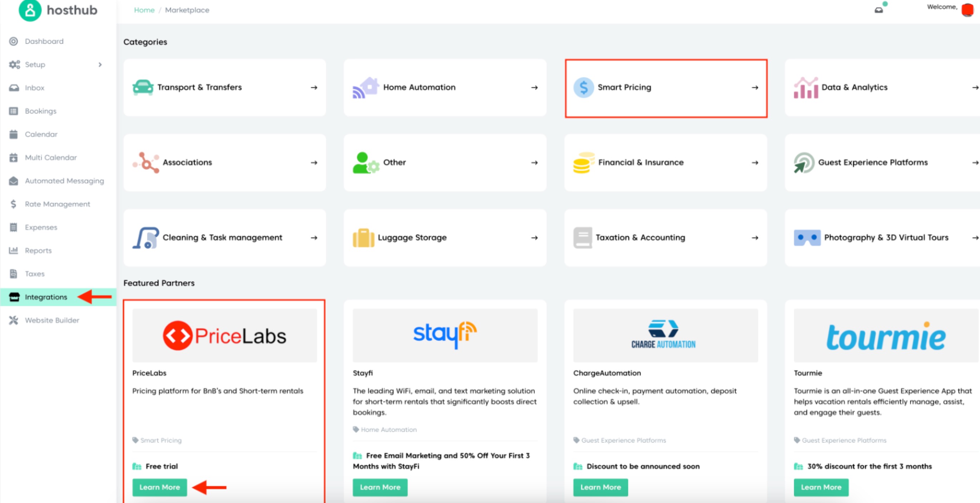Click the Cleaning & Task management vacuum icon
The width and height of the screenshot is (980, 503).
point(146,238)
